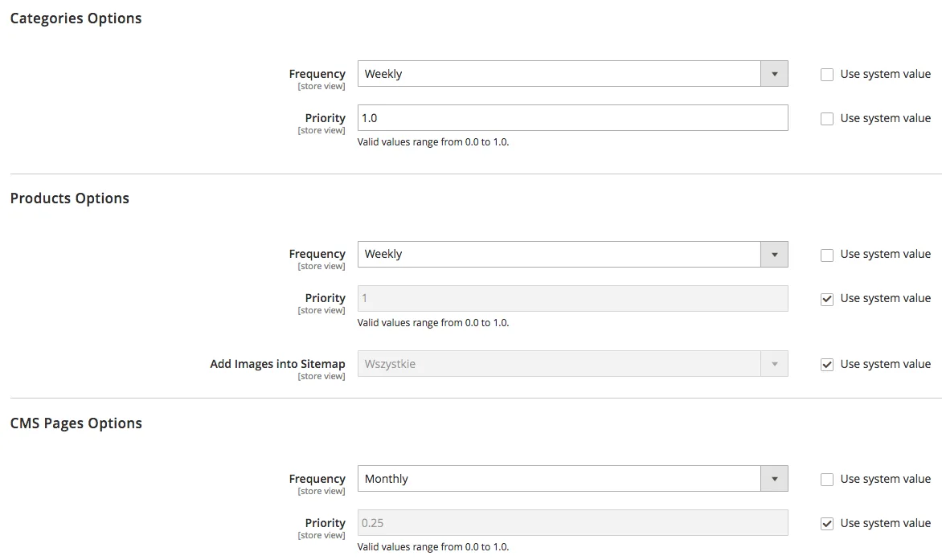Screen dimensions: 942x560
Task: Click the disabled Products Priority field
Action: 572,298
